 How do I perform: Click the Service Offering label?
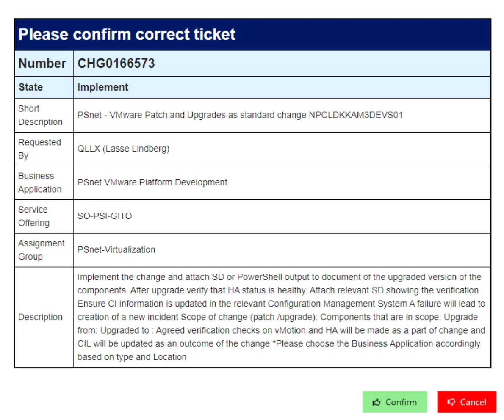tap(33, 216)
